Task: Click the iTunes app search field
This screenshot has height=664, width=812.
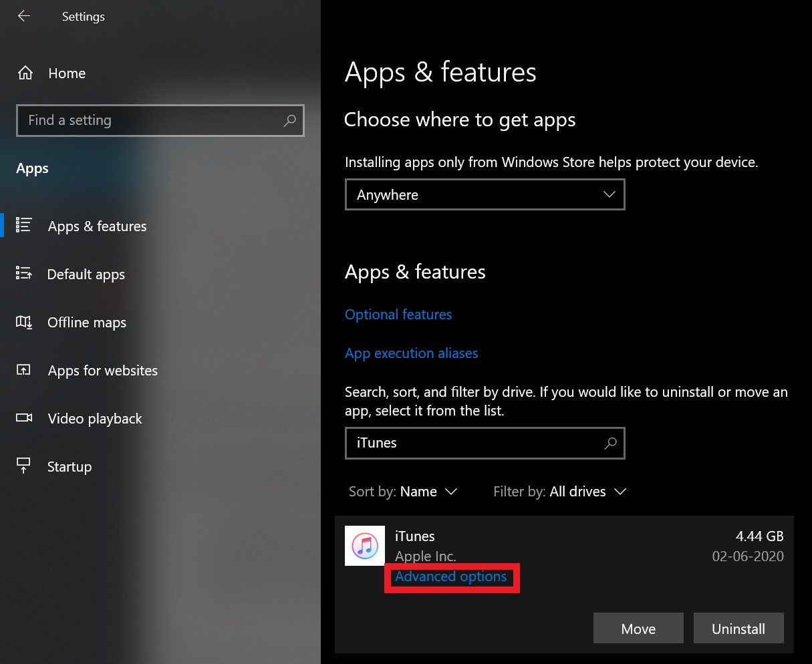Action: click(475, 443)
